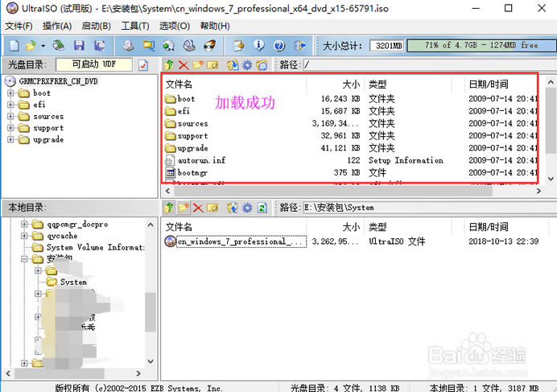Click the Help question mark icon
The height and width of the screenshot is (392, 557).
click(279, 46)
